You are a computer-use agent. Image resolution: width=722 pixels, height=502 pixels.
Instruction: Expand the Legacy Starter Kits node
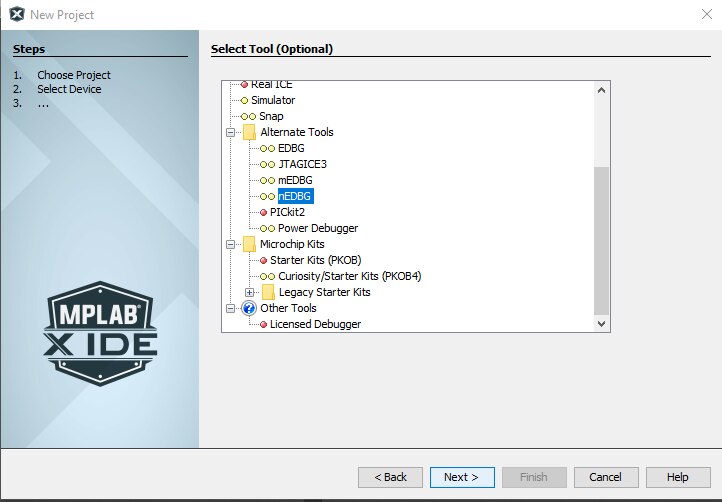pyautogui.click(x=250, y=292)
